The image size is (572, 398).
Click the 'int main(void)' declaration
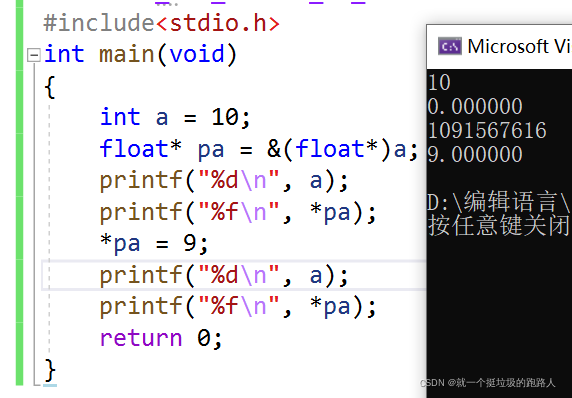click(140, 55)
